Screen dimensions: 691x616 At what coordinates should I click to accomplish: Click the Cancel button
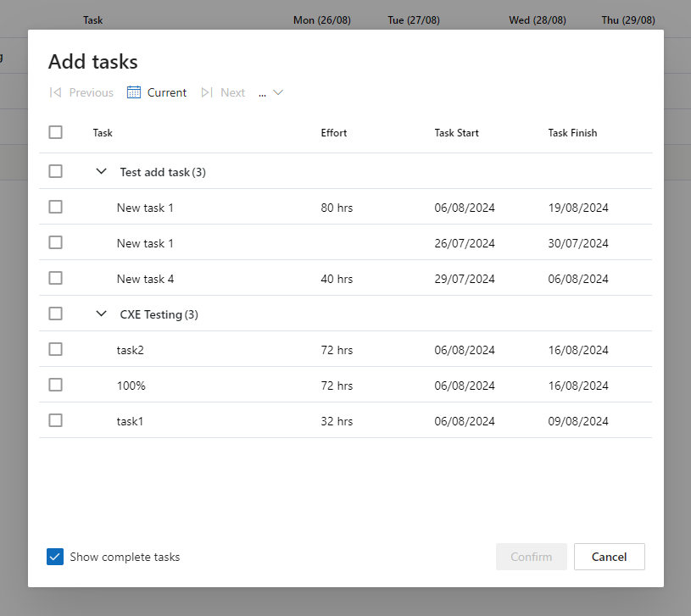pos(609,557)
